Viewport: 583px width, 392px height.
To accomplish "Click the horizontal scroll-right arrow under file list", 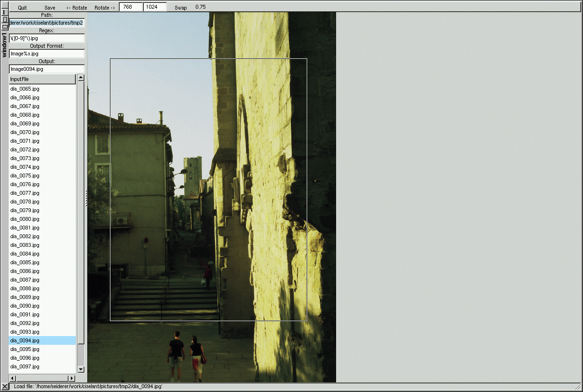I will (72, 378).
